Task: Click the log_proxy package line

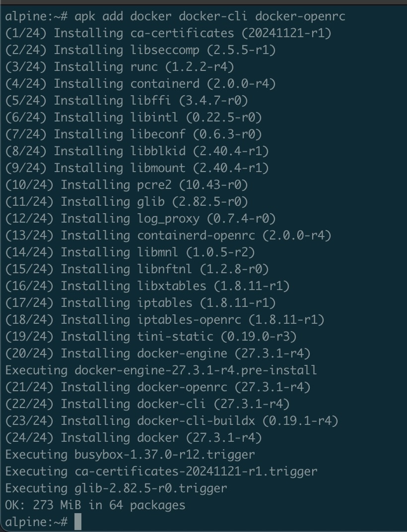Action: [140, 218]
